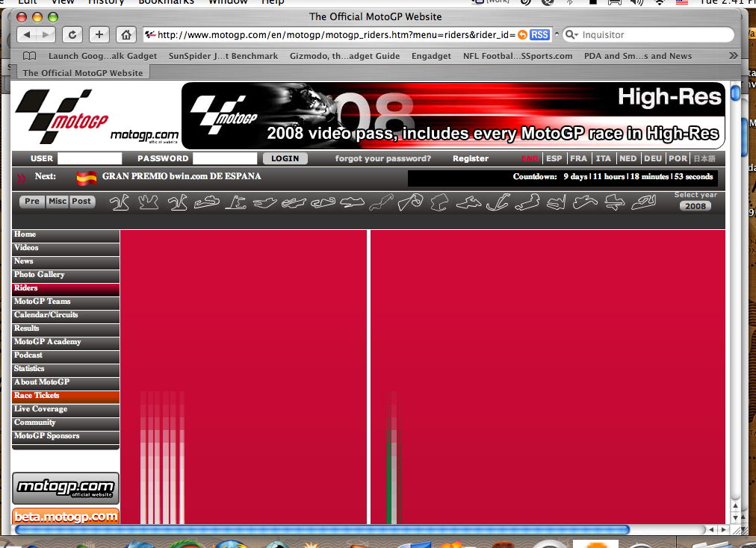Open Calendar/Circuits in the sidebar
756x548 pixels.
click(66, 316)
